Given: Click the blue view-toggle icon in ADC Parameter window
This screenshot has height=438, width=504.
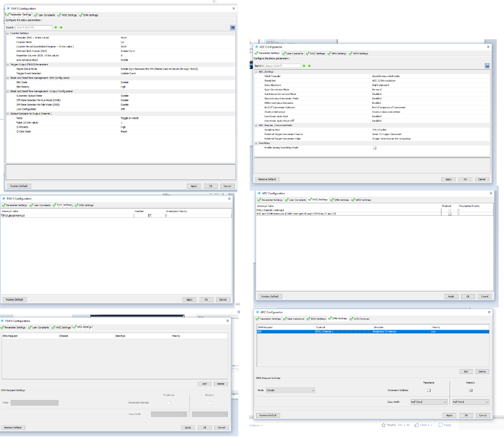Looking at the screenshot, I should (x=487, y=66).
